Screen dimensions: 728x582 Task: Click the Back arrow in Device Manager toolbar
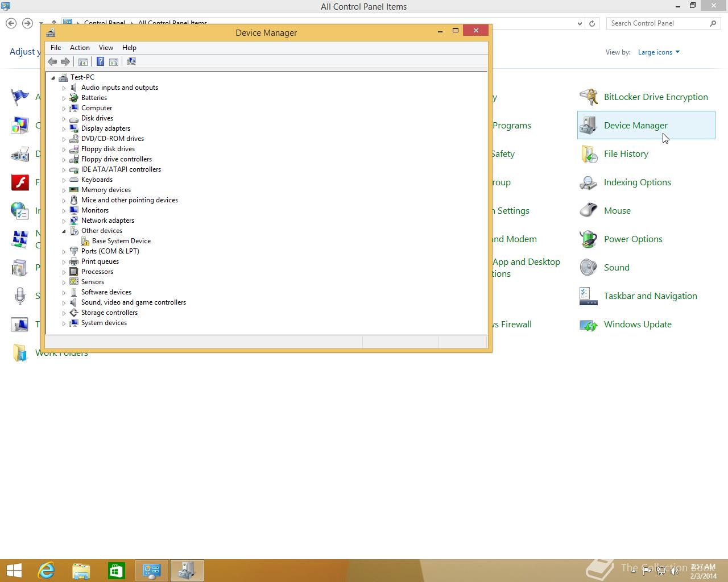pyautogui.click(x=52, y=61)
